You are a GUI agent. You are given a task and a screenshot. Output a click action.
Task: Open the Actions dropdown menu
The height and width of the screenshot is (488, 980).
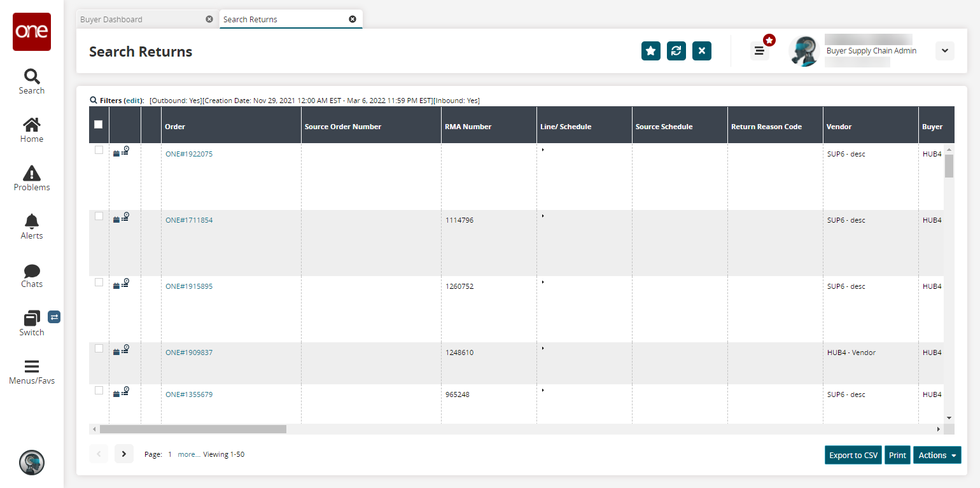937,455
